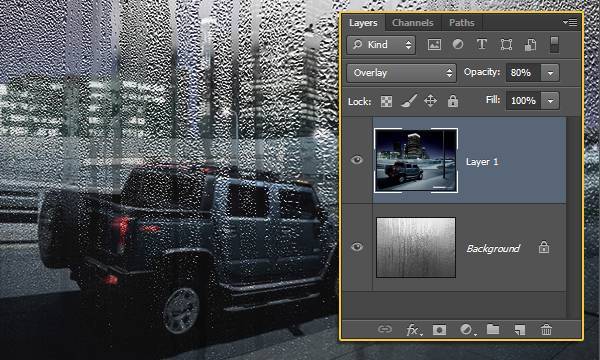Toggle layer filtering switch on/off
Viewport: 600px width, 360px height.
(x=554, y=45)
